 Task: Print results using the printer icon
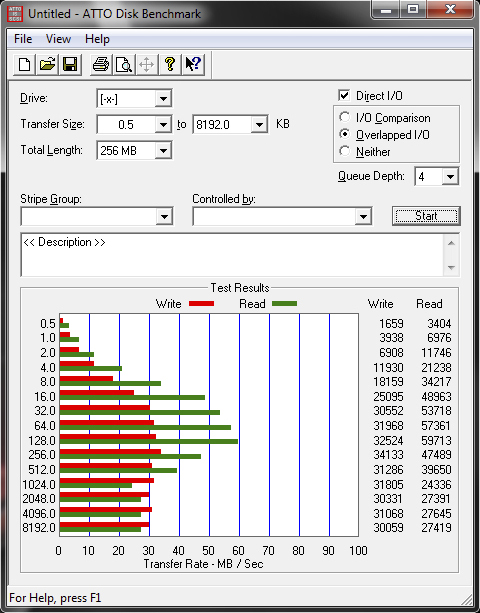tap(101, 65)
